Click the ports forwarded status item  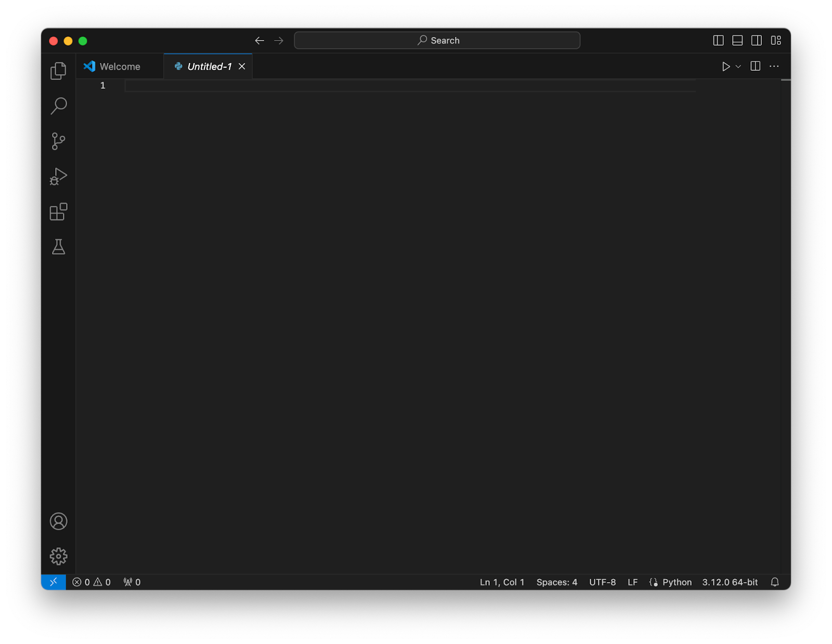[x=132, y=582]
